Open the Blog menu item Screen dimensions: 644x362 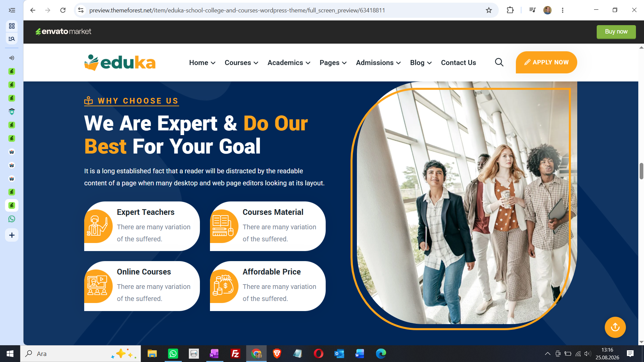(421, 63)
